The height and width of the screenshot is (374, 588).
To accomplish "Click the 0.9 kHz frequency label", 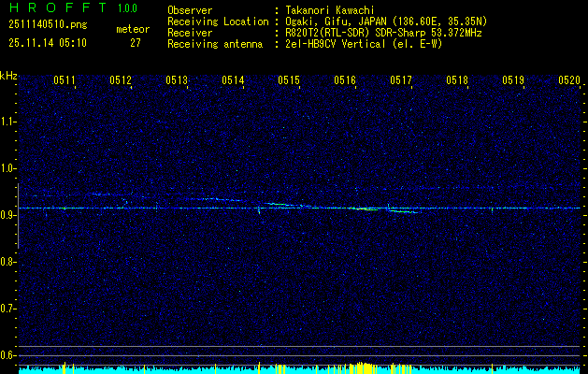I will tap(8, 215).
